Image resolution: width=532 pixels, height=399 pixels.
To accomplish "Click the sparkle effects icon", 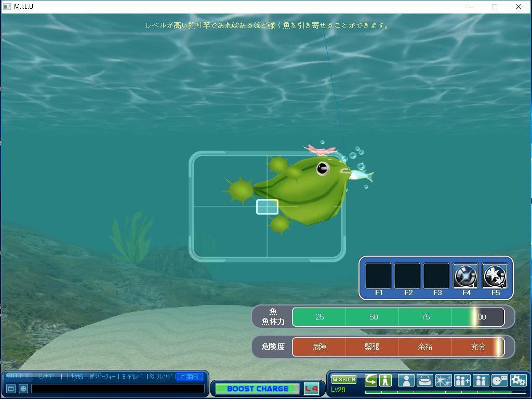I will [x=443, y=380].
